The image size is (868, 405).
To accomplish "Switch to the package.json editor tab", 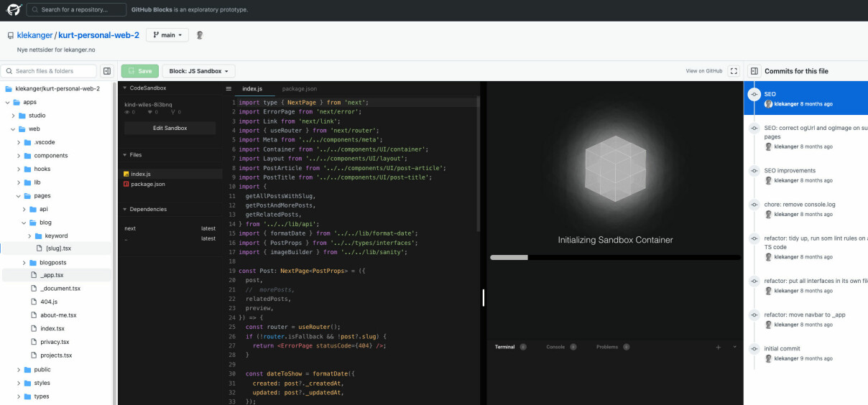I will (299, 88).
